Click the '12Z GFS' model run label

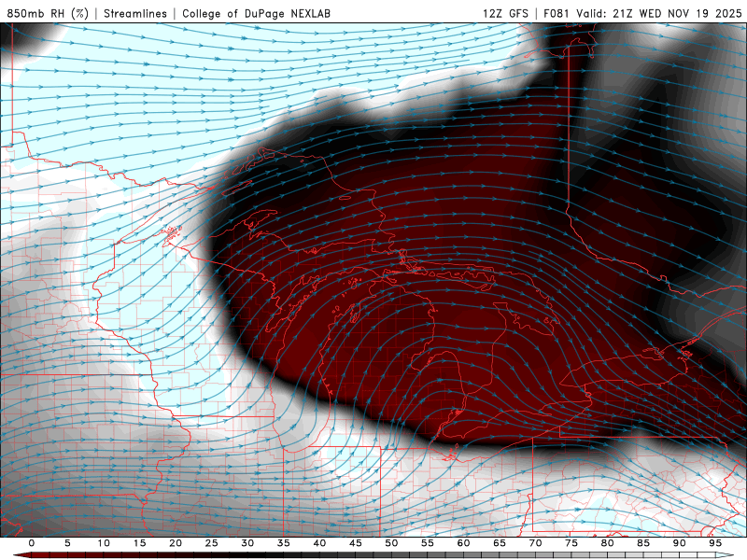pyautogui.click(x=505, y=13)
